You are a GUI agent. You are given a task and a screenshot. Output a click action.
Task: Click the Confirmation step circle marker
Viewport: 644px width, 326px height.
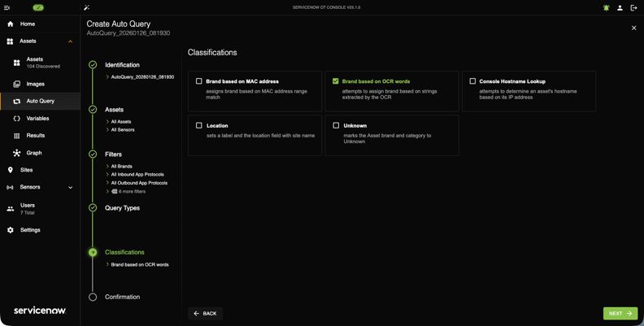93,297
